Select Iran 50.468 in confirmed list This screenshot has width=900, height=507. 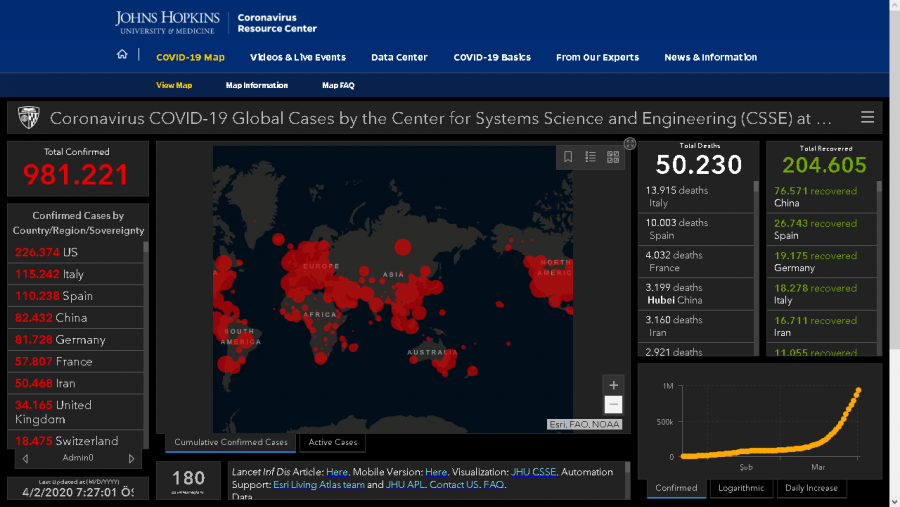75,383
